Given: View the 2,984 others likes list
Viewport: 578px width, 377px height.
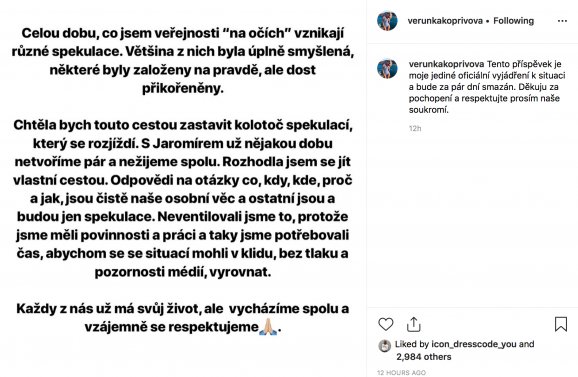Looking at the screenshot, I should tap(424, 357).
